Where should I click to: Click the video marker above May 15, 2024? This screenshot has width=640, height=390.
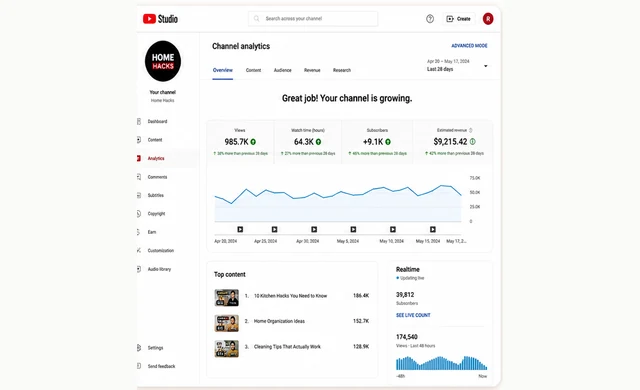pos(433,230)
